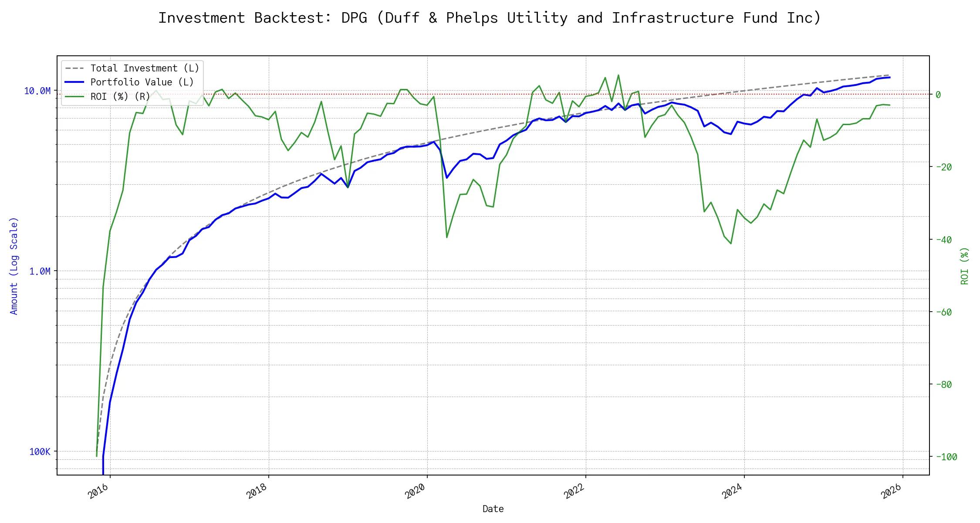980x523 pixels.
Task: Click the ROI (%) legend entry
Action: coord(120,96)
